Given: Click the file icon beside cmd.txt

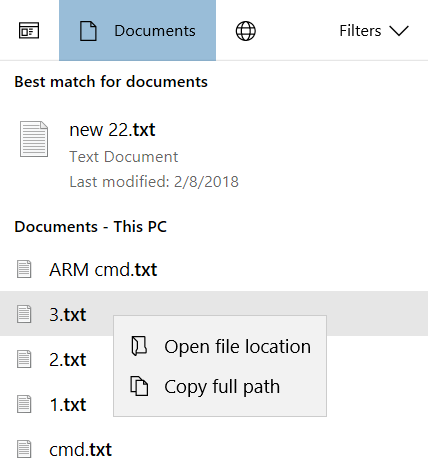Looking at the screenshot, I should click(24, 449).
